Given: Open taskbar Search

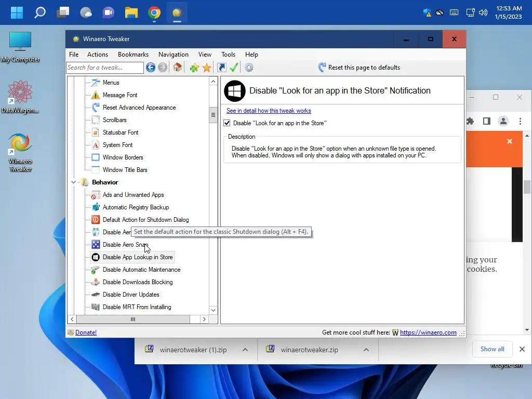Looking at the screenshot, I should (39, 13).
